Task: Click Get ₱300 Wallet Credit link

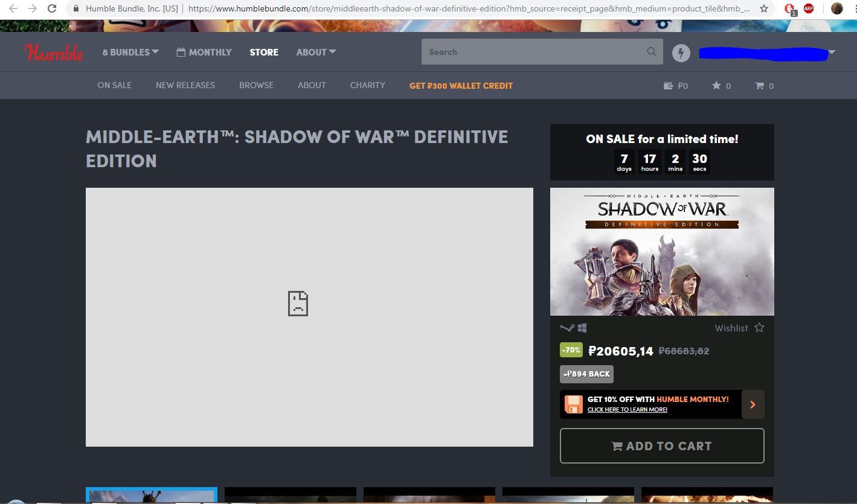Action: [461, 86]
